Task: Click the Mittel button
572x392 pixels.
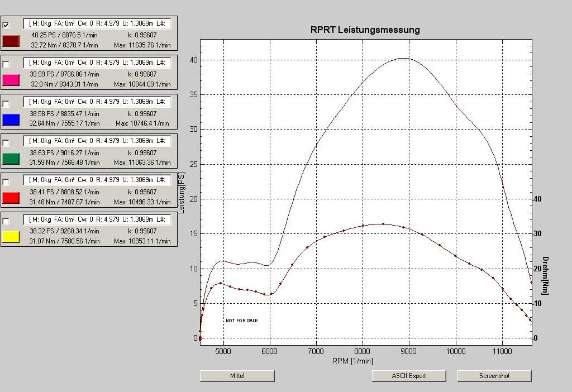Action: coord(237,376)
